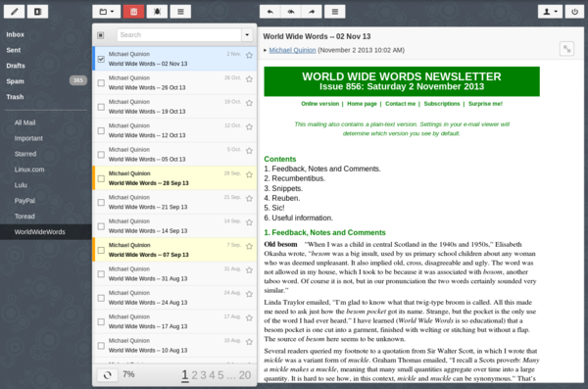Check the 14 Sep 13 message checkbox

pyautogui.click(x=101, y=226)
